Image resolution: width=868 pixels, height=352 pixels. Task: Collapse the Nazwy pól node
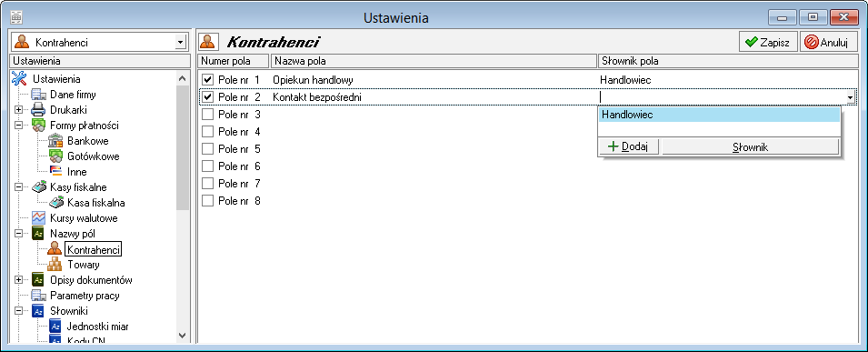19,234
